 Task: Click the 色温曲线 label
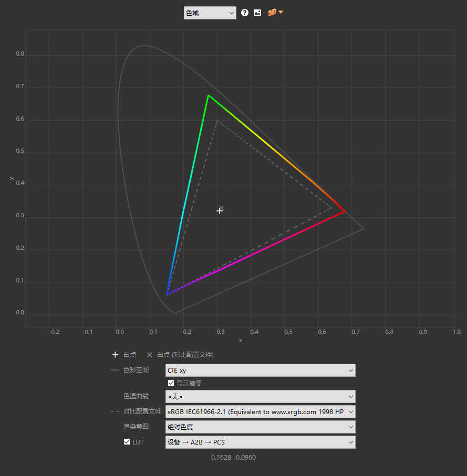click(136, 396)
